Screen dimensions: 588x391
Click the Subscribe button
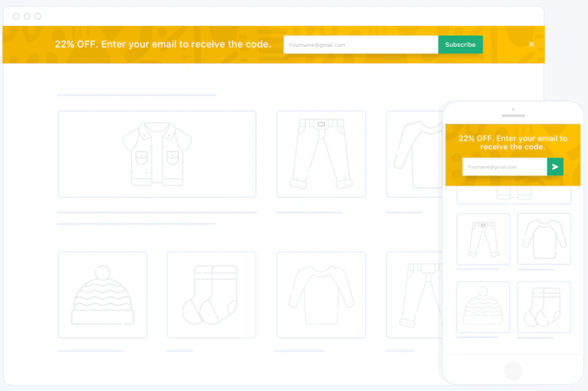click(x=460, y=44)
